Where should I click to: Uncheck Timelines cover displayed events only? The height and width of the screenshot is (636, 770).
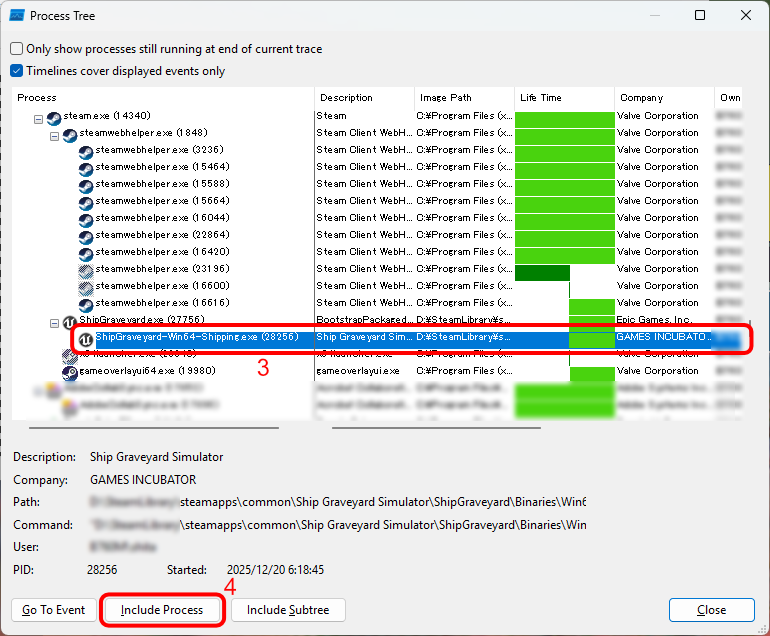point(17,71)
